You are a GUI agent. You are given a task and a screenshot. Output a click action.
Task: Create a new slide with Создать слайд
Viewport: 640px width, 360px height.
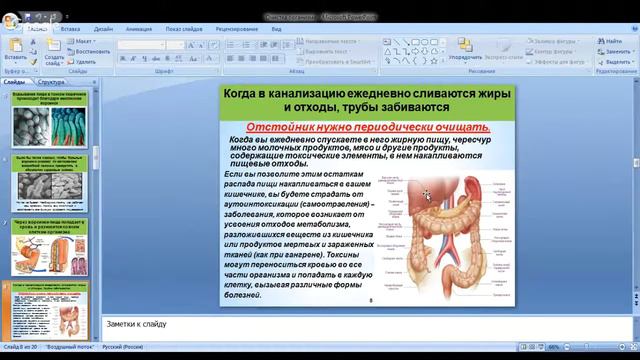[x=54, y=52]
